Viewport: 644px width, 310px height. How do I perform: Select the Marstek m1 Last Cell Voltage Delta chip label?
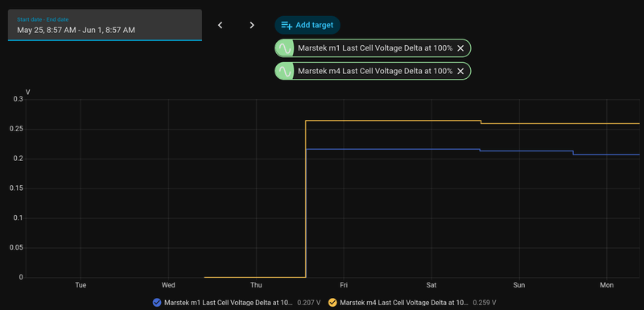coord(375,48)
